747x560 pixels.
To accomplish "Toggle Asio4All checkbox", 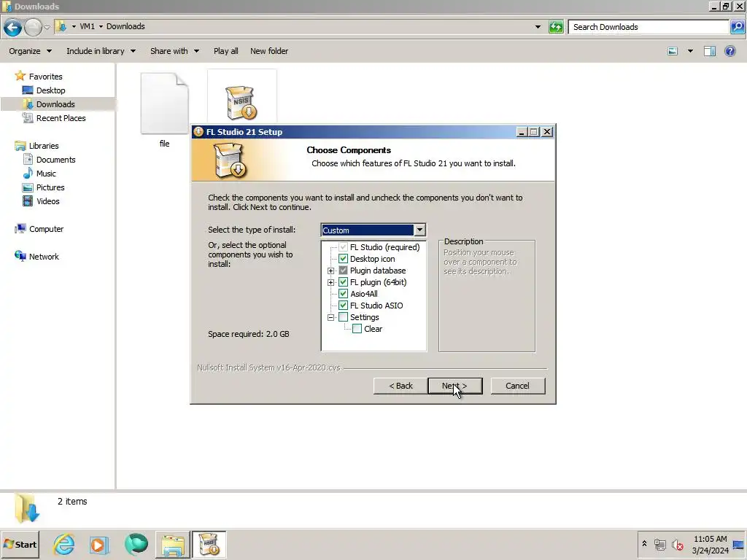I will click(343, 294).
